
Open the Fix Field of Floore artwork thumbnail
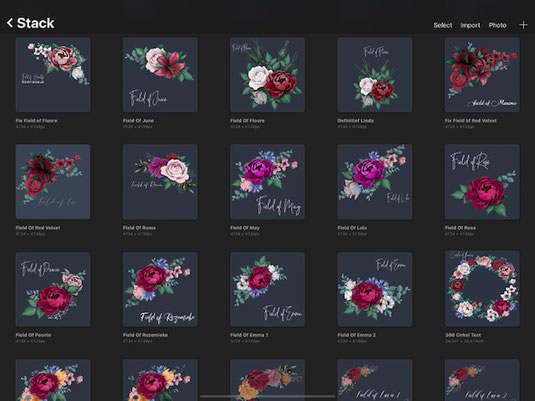53,75
